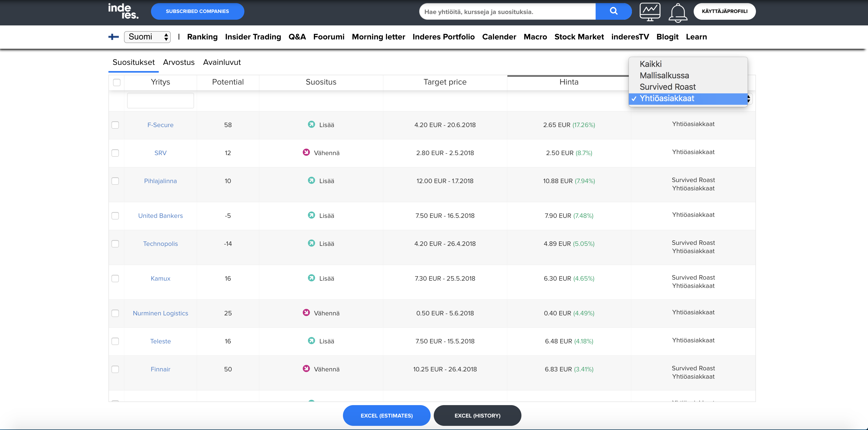This screenshot has height=430, width=868.
Task: Open the Nurminen Logistics company link
Action: (x=160, y=313)
